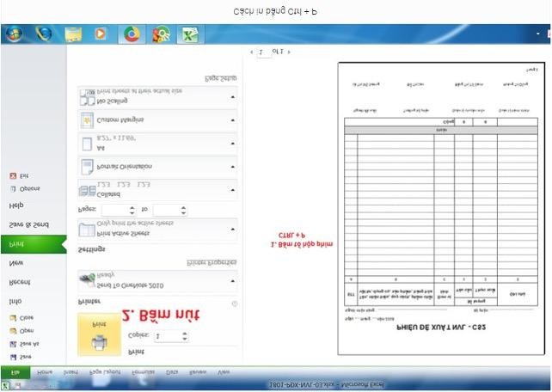Switch to the Data ribbon tab
Image resolution: width=552 pixels, height=392 pixels.
pyautogui.click(x=172, y=372)
